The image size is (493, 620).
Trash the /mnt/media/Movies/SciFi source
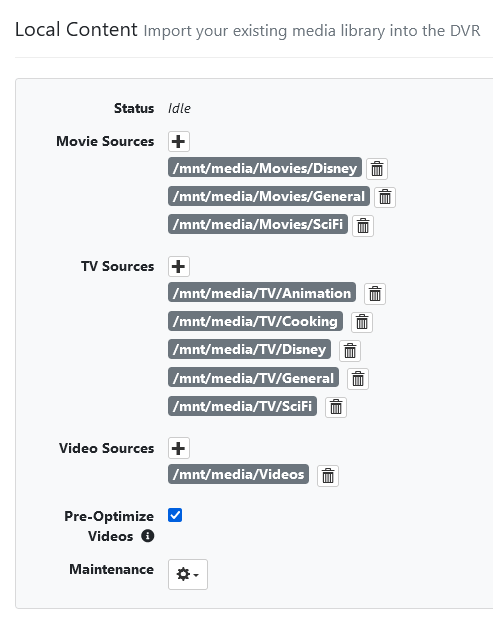click(363, 226)
